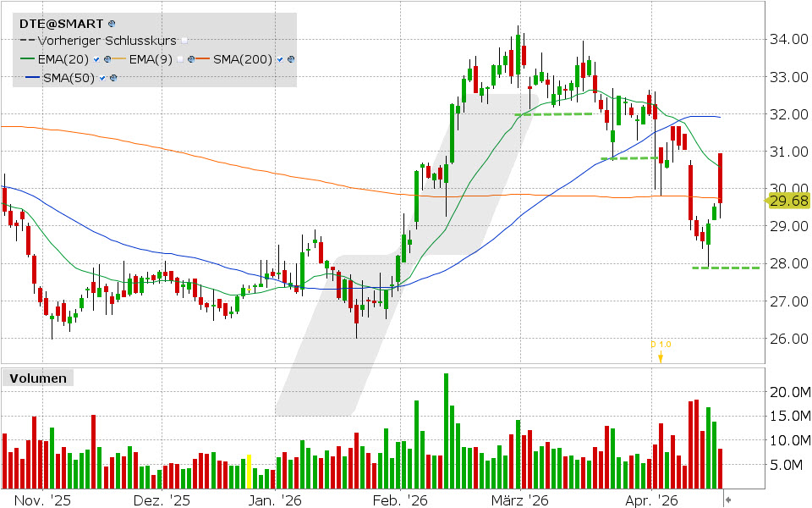Image resolution: width=812 pixels, height=508 pixels.
Task: Enable the EMA(9) checkbox
Action: (x=180, y=59)
